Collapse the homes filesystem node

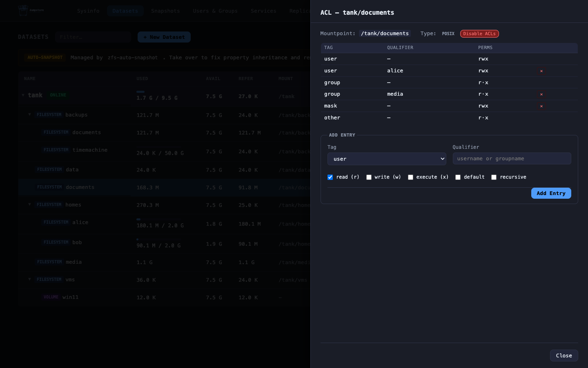coord(29,204)
